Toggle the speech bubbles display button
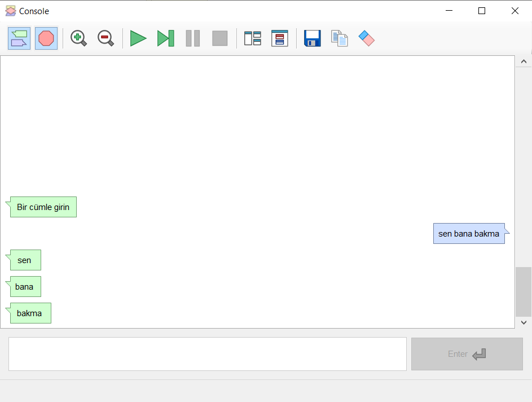Viewport: 532px width, 402px height. pyautogui.click(x=19, y=38)
